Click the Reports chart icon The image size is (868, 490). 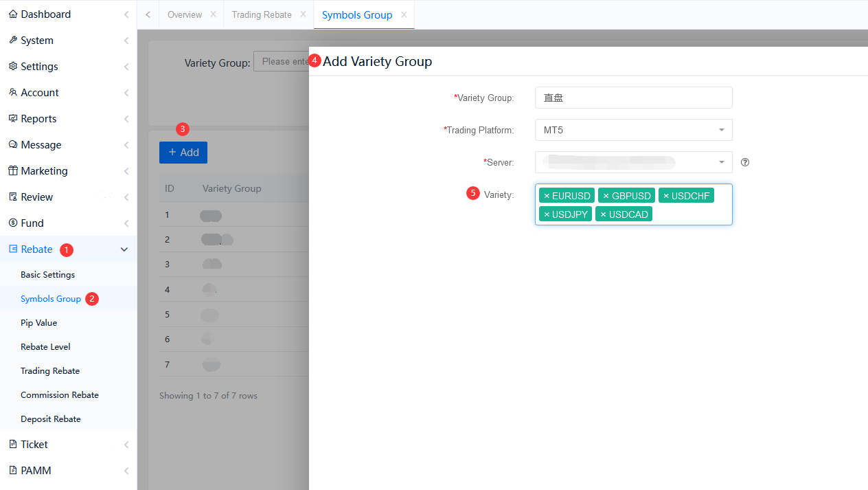coord(13,118)
